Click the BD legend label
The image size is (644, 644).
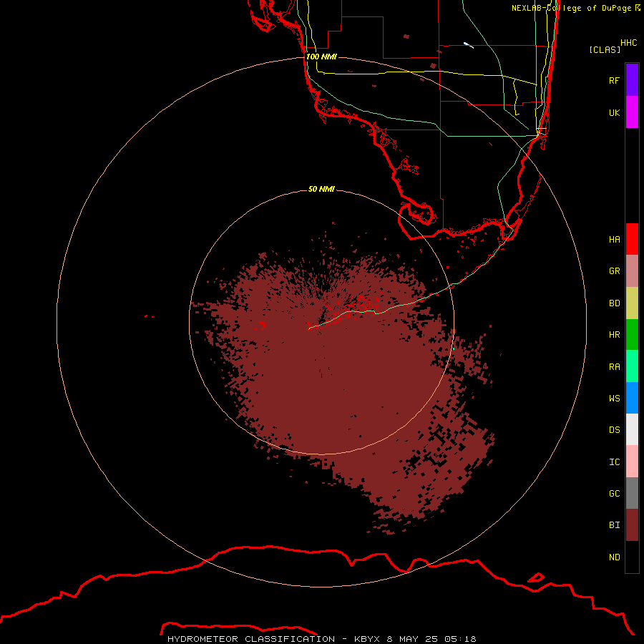point(615,303)
